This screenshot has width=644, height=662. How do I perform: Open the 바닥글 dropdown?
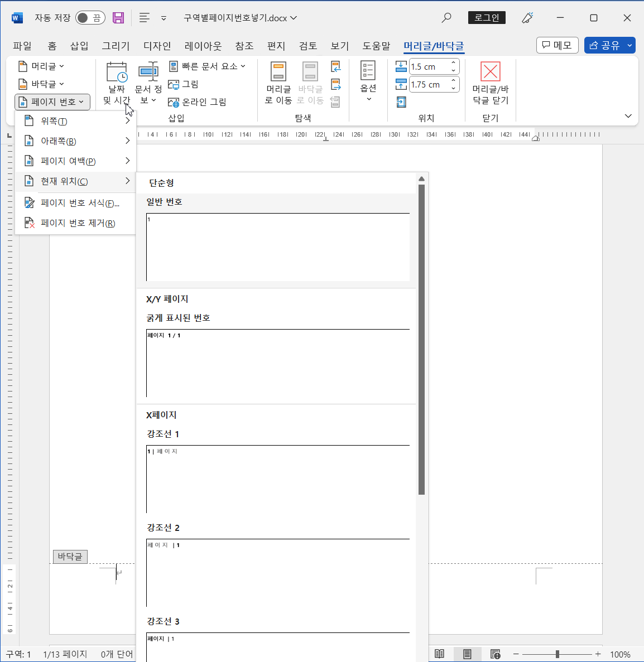pos(41,84)
